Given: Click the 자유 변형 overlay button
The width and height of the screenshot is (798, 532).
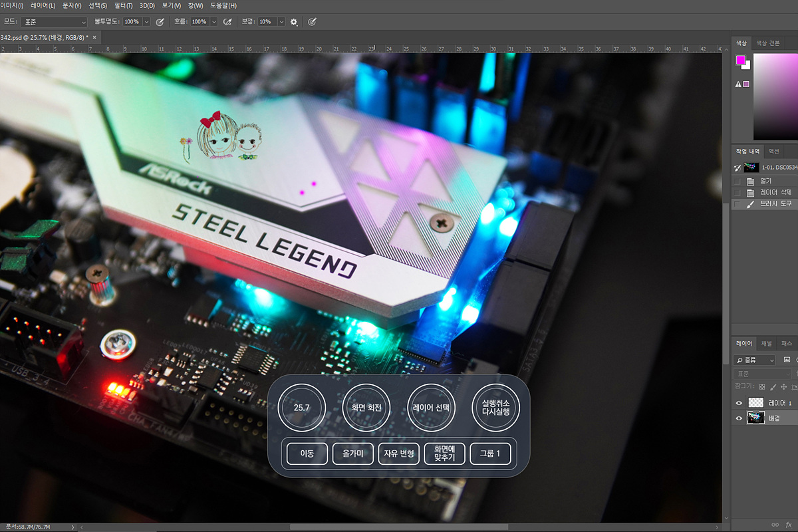Looking at the screenshot, I should click(x=398, y=454).
